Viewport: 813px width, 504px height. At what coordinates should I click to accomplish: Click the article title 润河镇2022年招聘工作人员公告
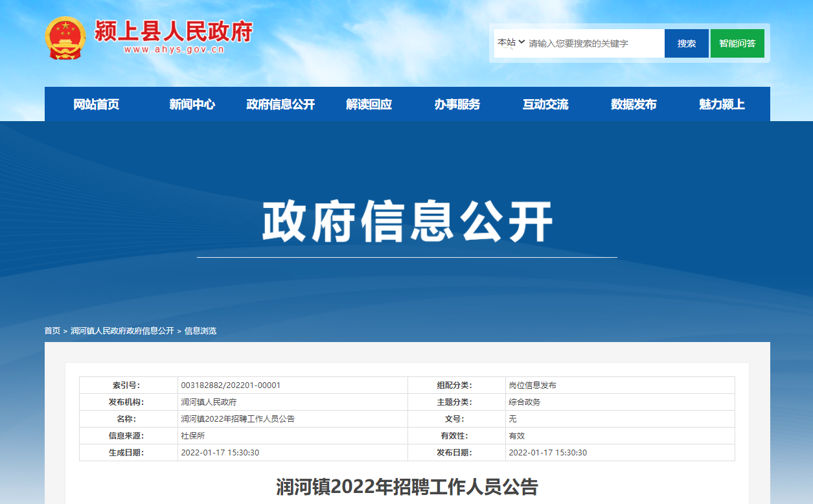click(407, 487)
